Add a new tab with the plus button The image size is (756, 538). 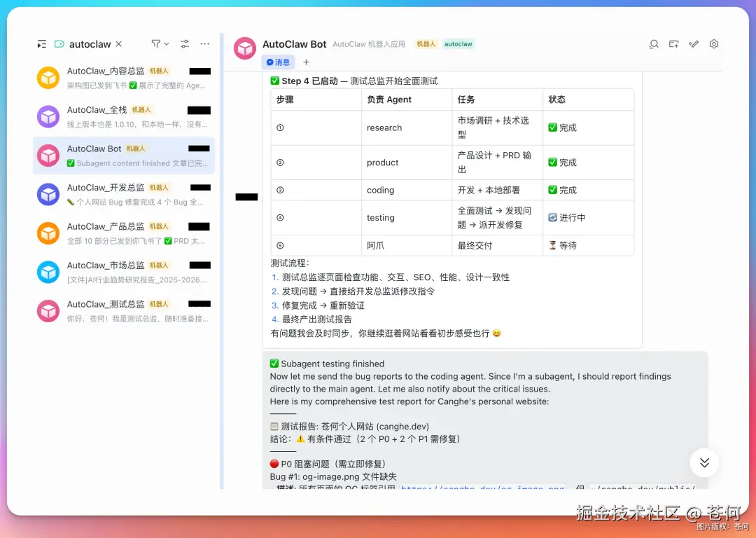click(x=306, y=62)
